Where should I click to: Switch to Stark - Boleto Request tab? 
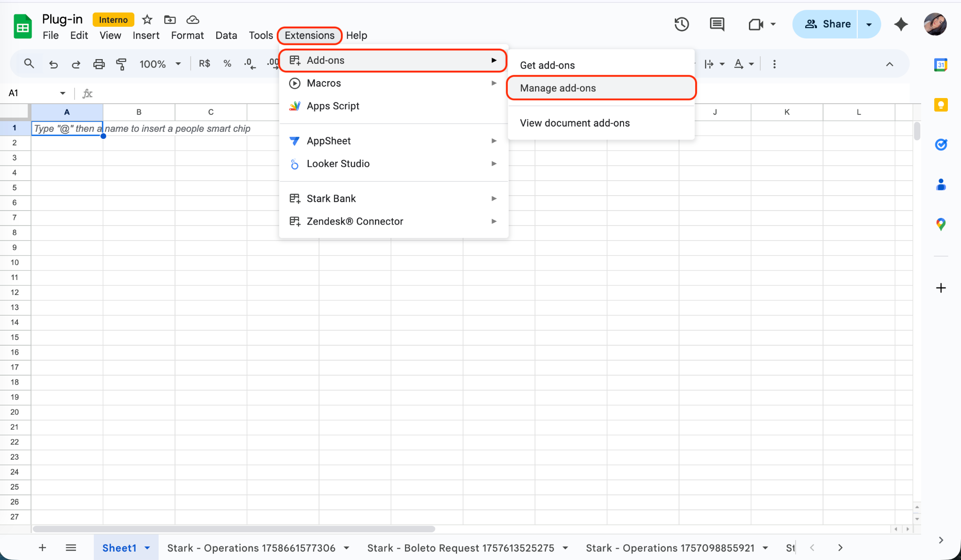pyautogui.click(x=460, y=548)
